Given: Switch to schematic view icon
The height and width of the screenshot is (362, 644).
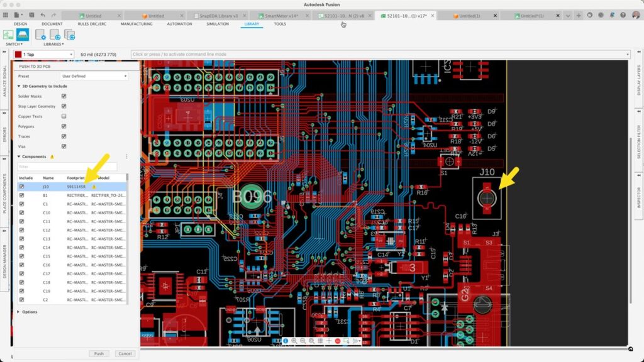Looking at the screenshot, I should click(8, 35).
